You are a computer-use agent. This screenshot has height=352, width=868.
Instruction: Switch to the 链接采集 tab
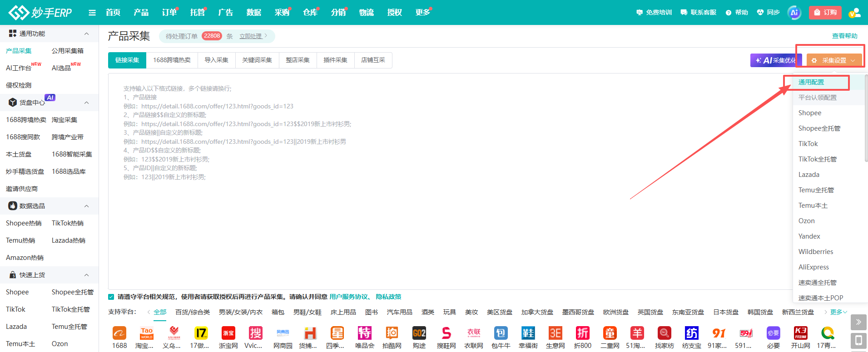(x=127, y=60)
